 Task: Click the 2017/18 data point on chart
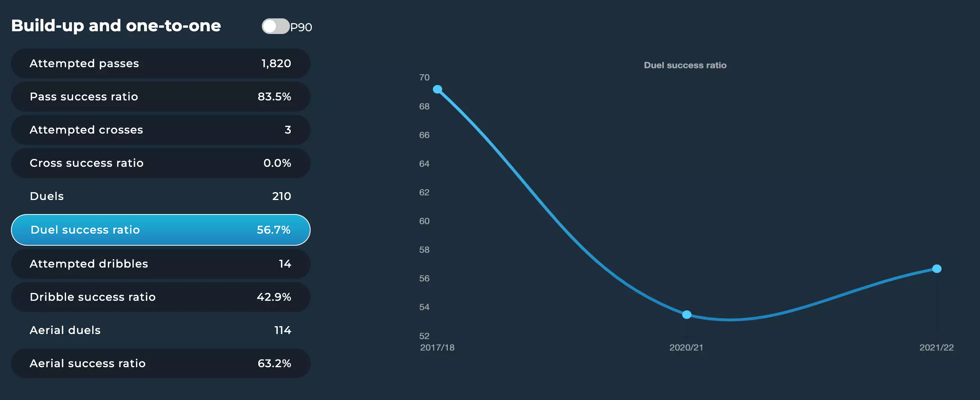pos(438,89)
